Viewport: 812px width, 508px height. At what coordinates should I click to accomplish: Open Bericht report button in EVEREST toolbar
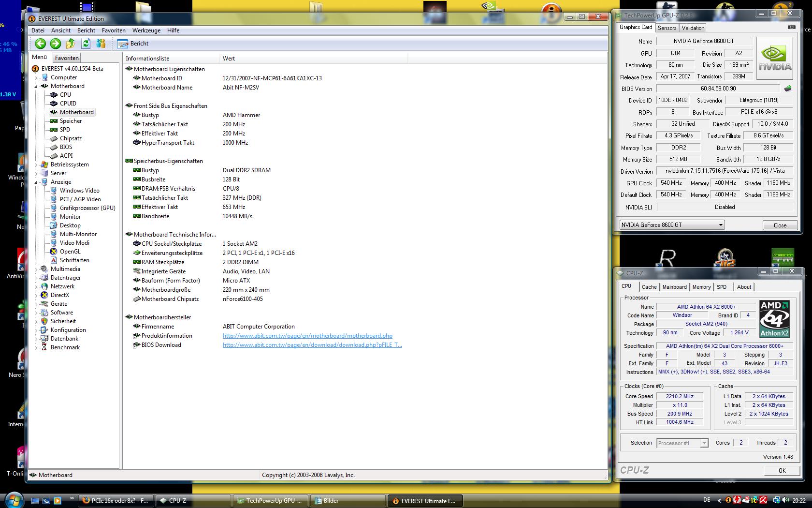(133, 44)
